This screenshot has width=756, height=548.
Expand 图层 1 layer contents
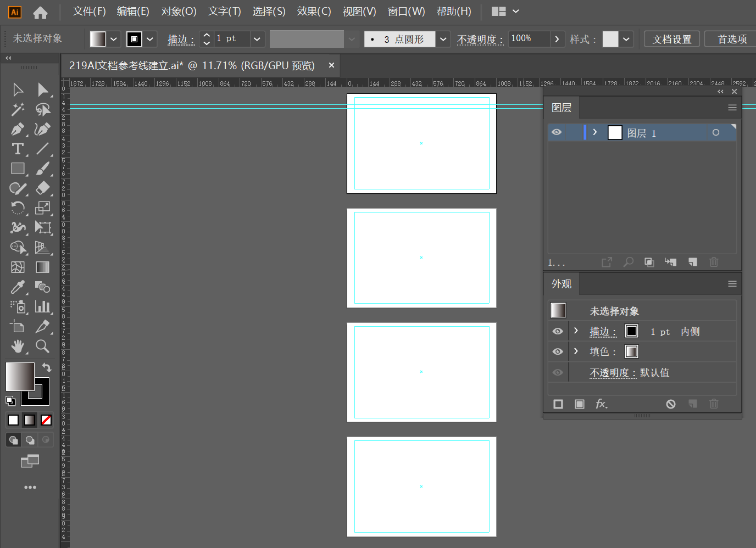click(595, 132)
